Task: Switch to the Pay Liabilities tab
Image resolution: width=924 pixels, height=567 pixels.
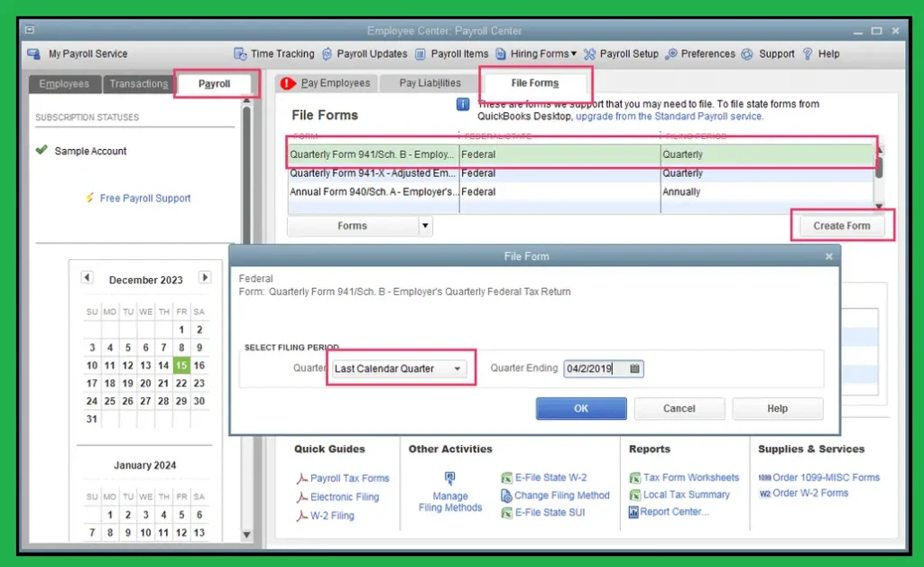Action: tap(430, 83)
